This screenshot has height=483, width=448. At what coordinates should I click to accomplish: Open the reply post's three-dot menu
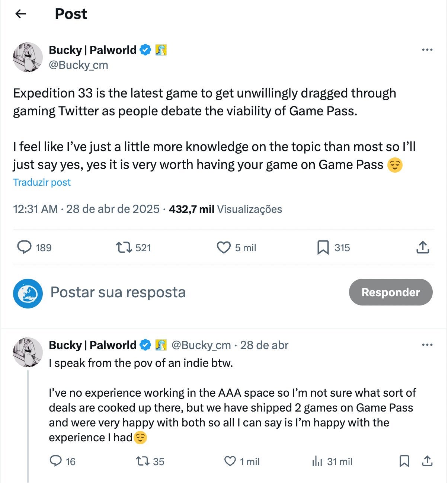[427, 345]
